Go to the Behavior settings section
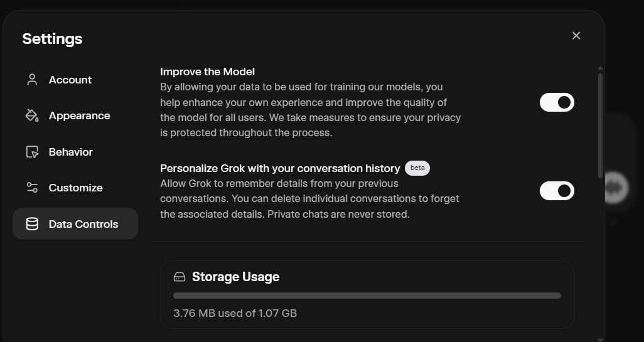Image resolution: width=644 pixels, height=342 pixels. coord(70,152)
